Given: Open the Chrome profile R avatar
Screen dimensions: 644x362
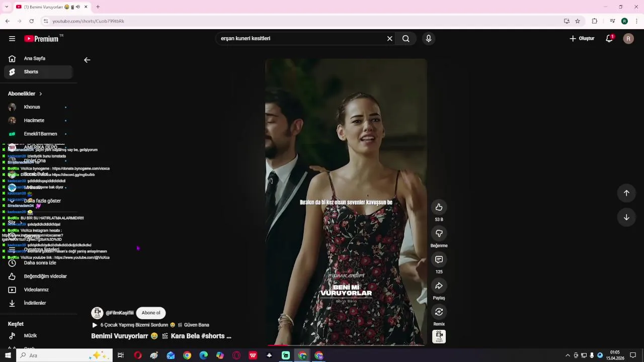Looking at the screenshot, I should pos(624,21).
